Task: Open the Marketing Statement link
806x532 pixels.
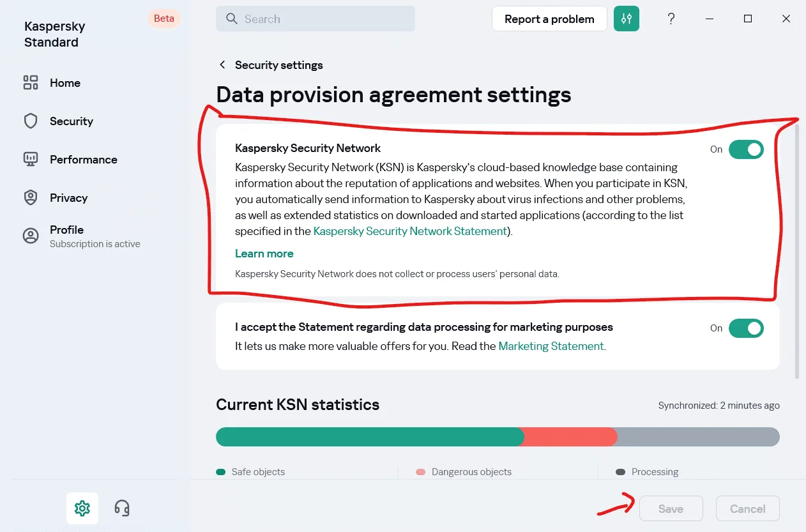Action: point(551,346)
